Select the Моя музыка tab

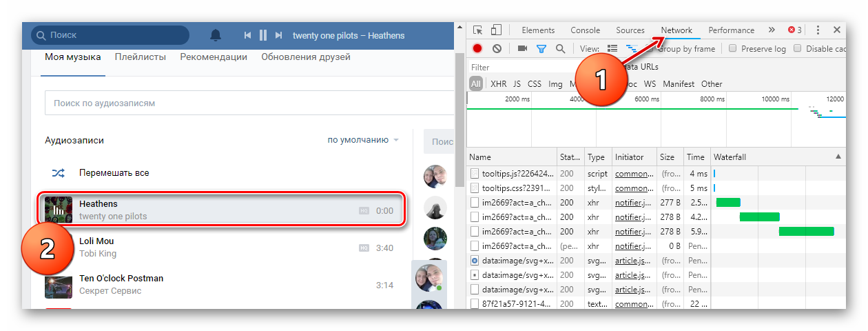pos(73,57)
